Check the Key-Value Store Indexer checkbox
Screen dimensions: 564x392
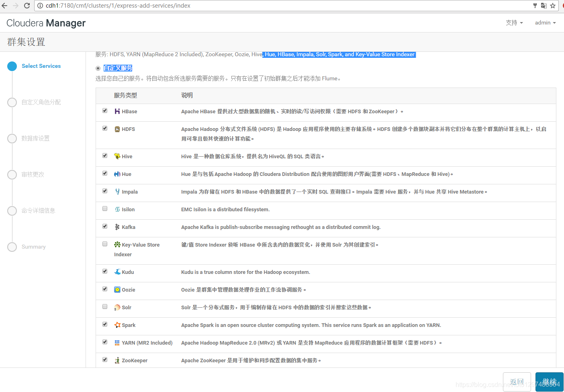tap(105, 244)
